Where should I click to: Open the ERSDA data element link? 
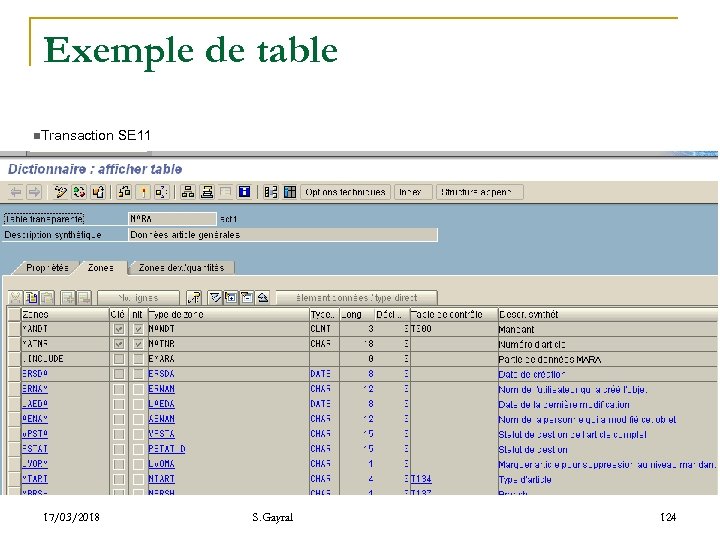click(161, 374)
